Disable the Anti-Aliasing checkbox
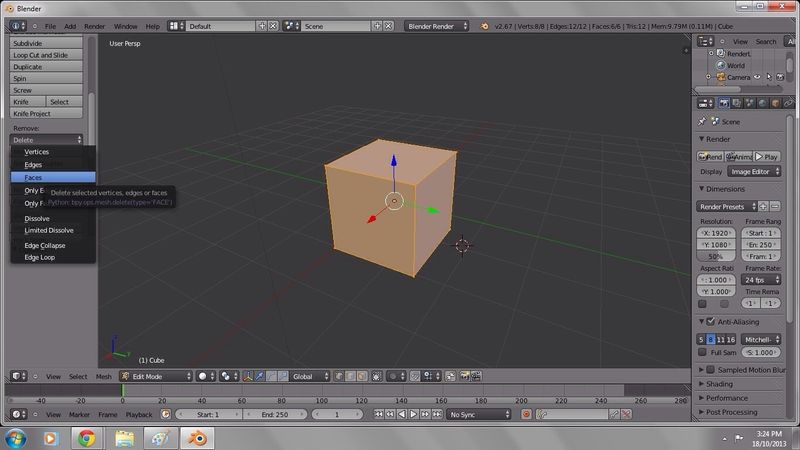 [711, 321]
